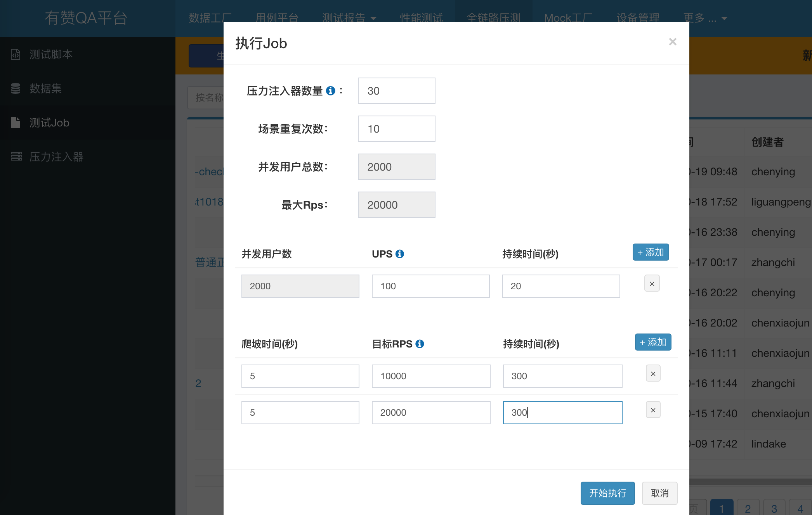Delete the 20000 target RPS row
Screen dimensions: 812x515
[653, 410]
